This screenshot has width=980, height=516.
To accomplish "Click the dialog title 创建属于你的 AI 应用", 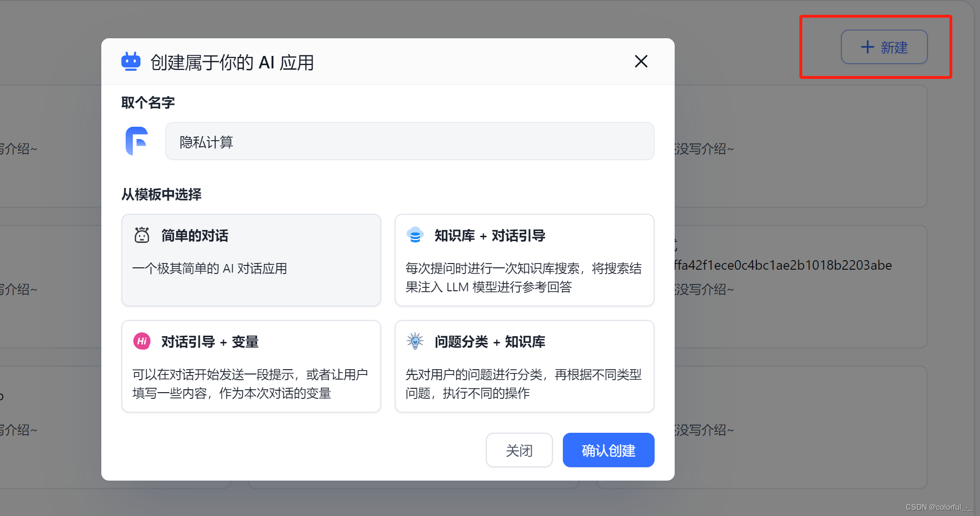I will click(232, 62).
